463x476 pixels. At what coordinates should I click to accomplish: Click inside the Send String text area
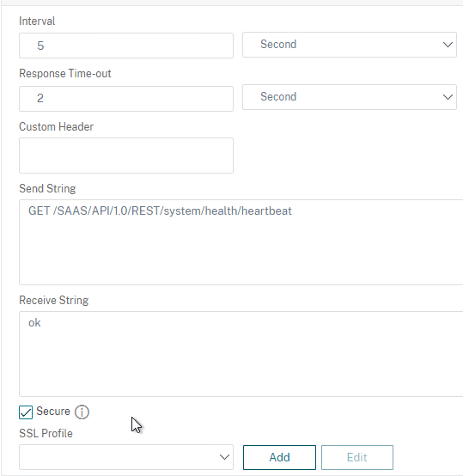[241, 242]
